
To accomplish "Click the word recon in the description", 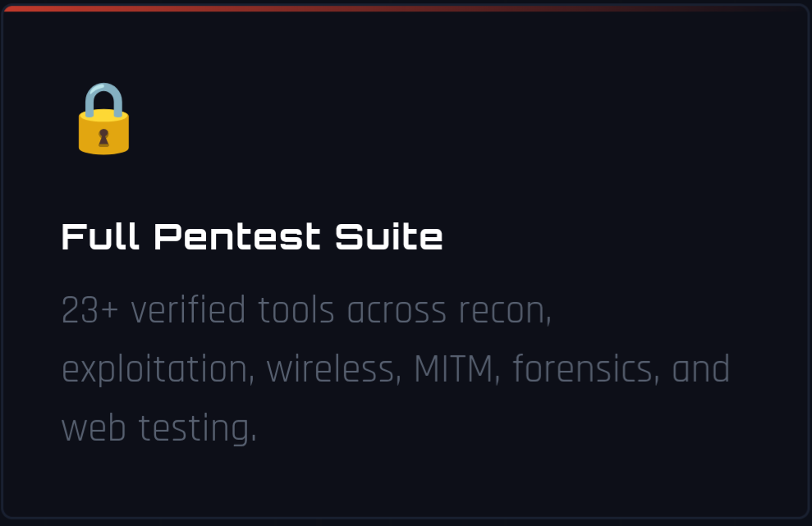I will [502, 311].
